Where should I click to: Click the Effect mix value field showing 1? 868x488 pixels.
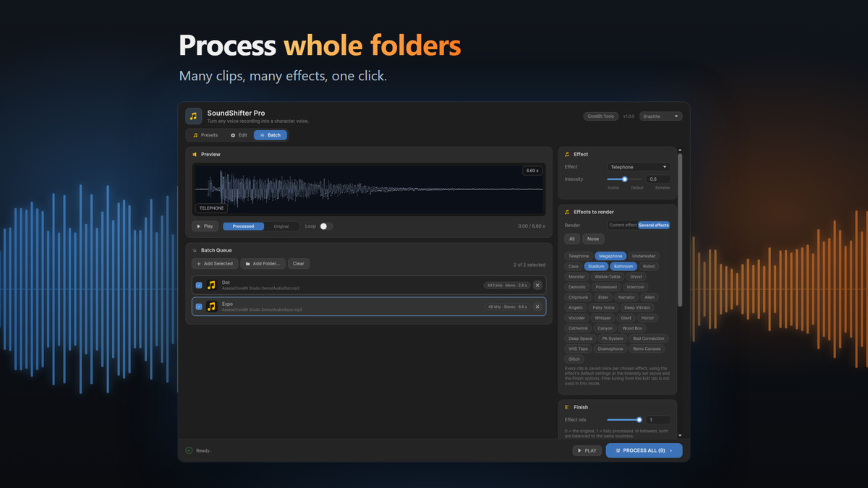(658, 419)
